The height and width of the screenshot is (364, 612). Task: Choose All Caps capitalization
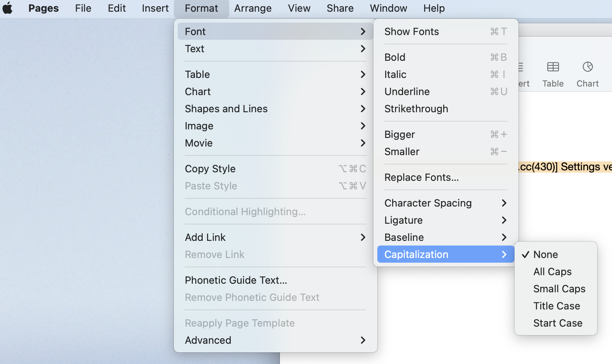pos(552,272)
